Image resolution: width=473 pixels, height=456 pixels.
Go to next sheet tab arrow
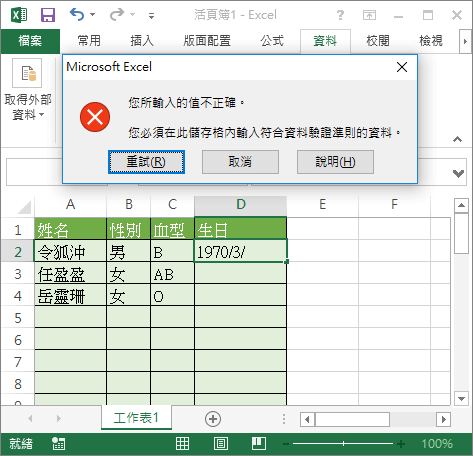coord(59,418)
